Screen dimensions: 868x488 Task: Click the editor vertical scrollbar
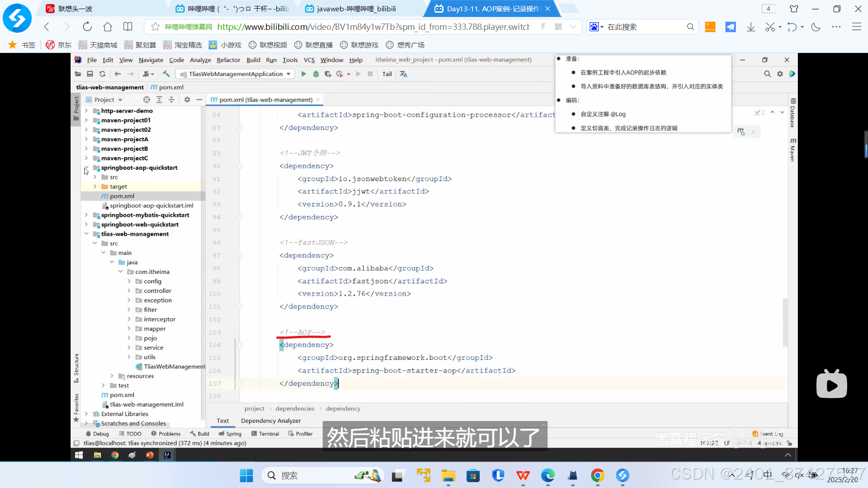(785, 322)
